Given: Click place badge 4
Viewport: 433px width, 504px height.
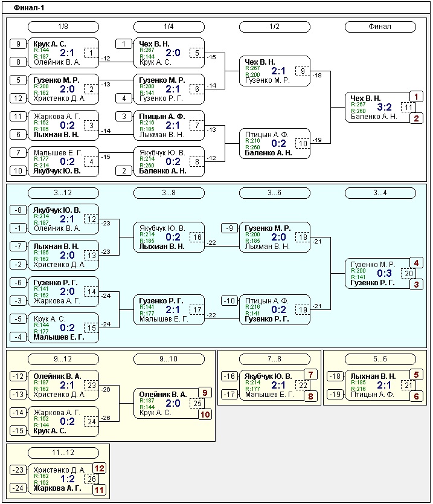Looking at the screenshot, I should point(416,263).
